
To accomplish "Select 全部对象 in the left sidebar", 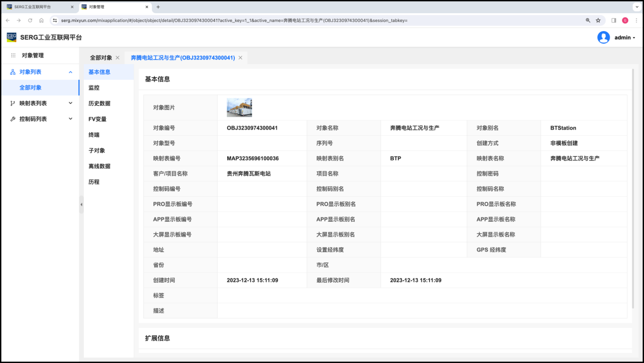I will tap(30, 88).
